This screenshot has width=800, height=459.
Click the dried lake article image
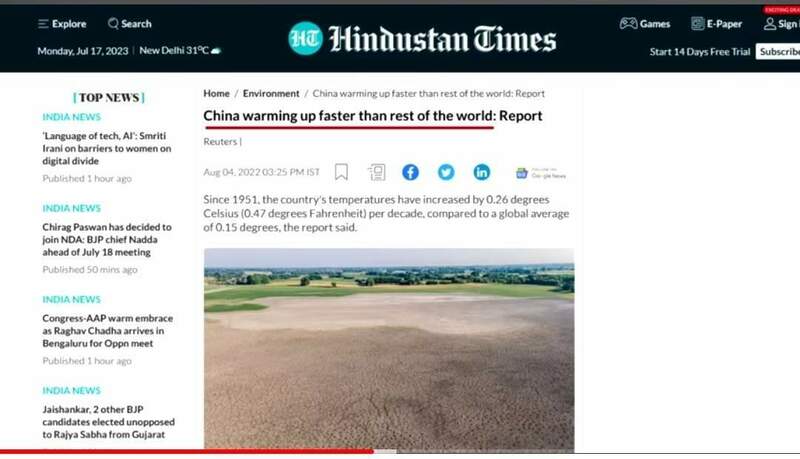(x=389, y=349)
